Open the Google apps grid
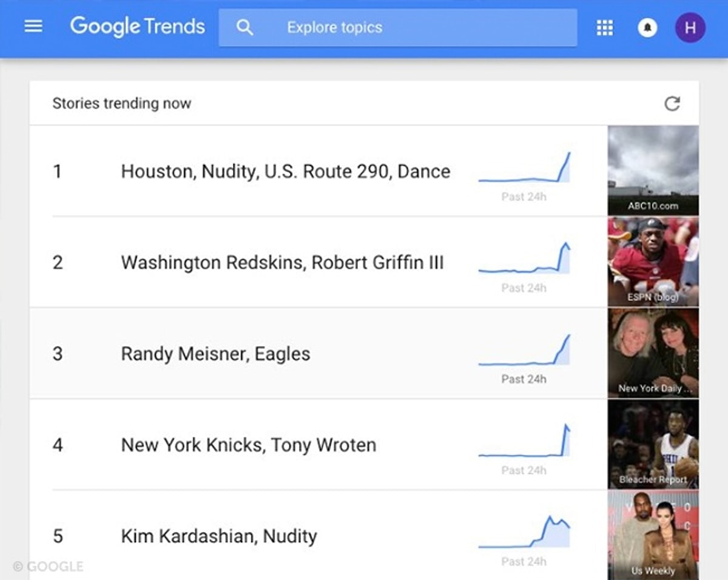Viewport: 728px width, 580px height. tap(604, 28)
